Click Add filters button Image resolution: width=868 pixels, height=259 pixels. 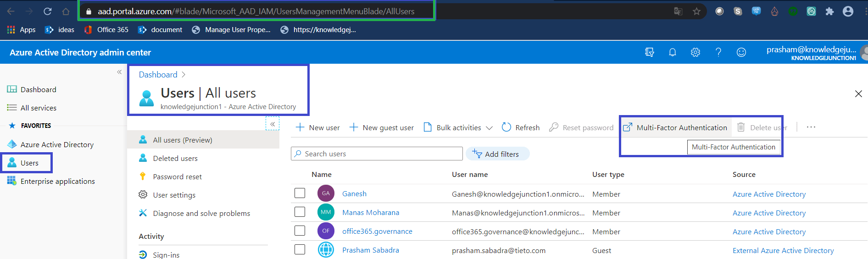click(x=497, y=154)
